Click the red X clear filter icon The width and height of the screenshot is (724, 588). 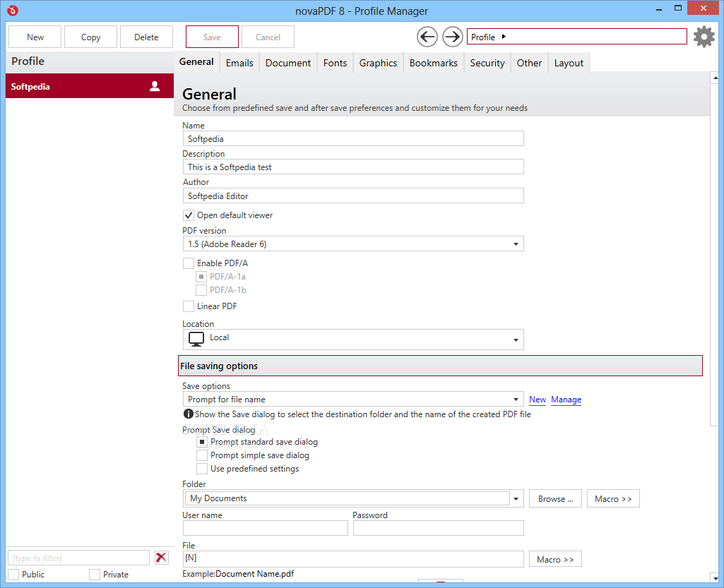click(161, 558)
